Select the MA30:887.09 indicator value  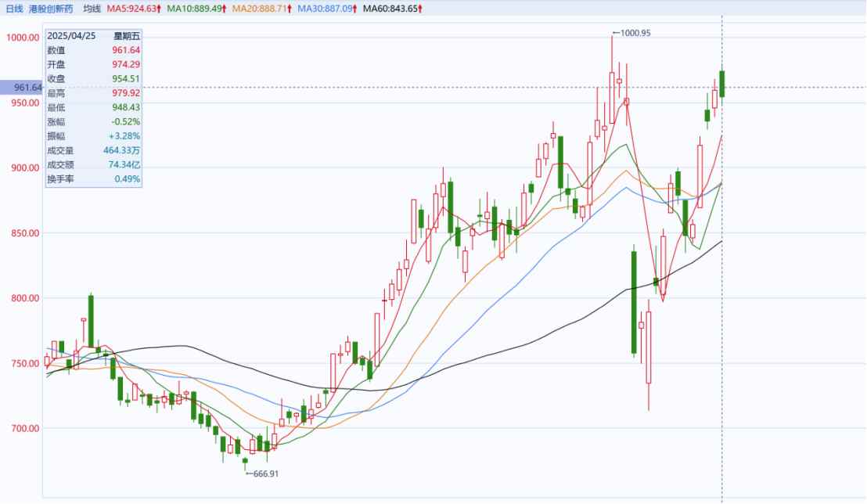(x=327, y=9)
